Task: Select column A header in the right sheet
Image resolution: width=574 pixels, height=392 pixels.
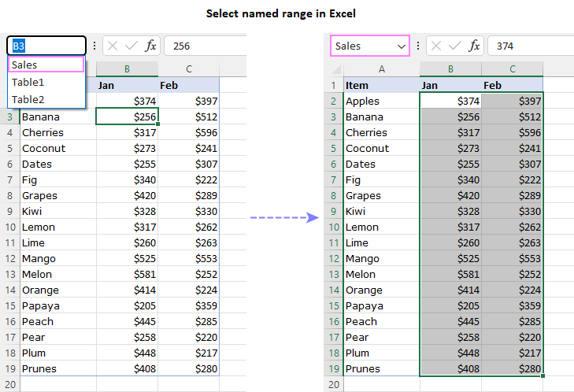Action: (381, 69)
